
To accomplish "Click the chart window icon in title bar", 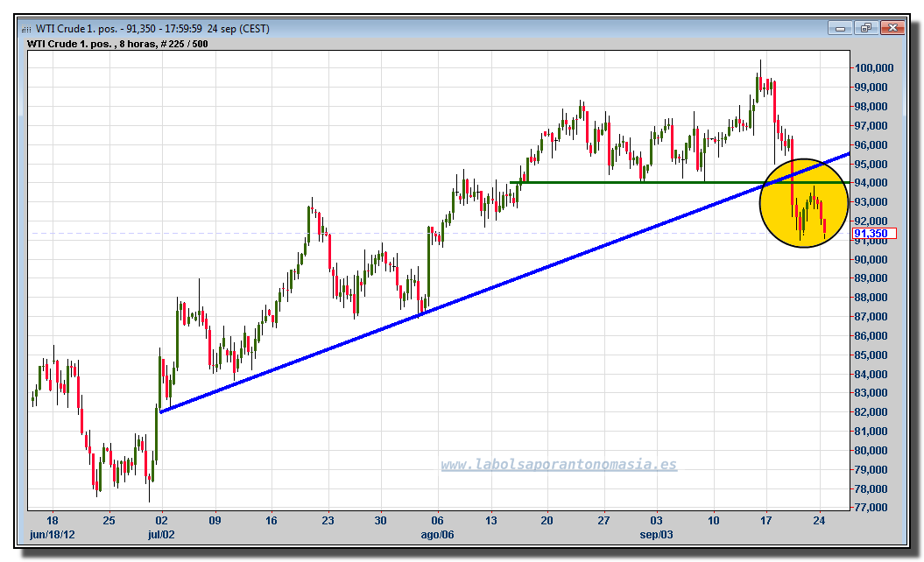I will click(26, 29).
